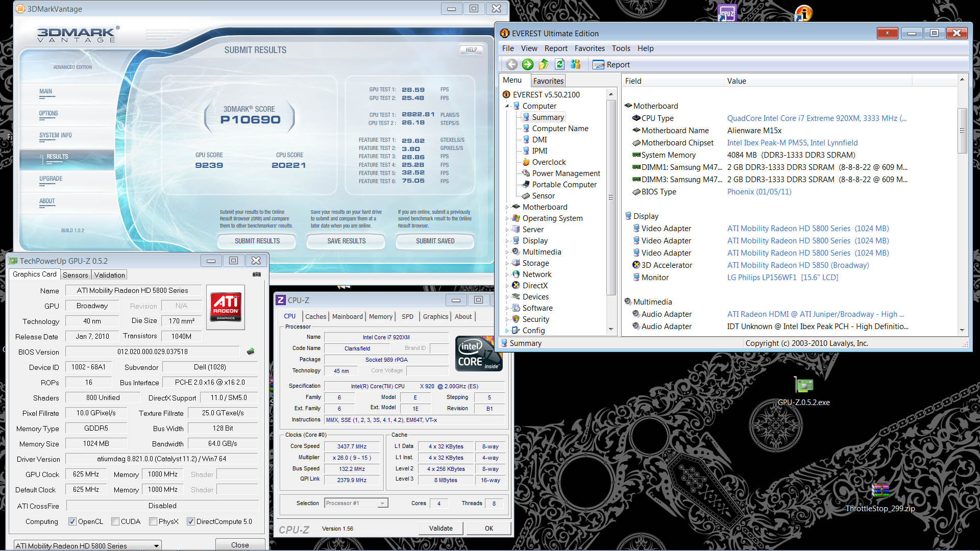Open SYSTEM INFO in 3DMark sidebar
980x551 pixels.
[x=55, y=135]
